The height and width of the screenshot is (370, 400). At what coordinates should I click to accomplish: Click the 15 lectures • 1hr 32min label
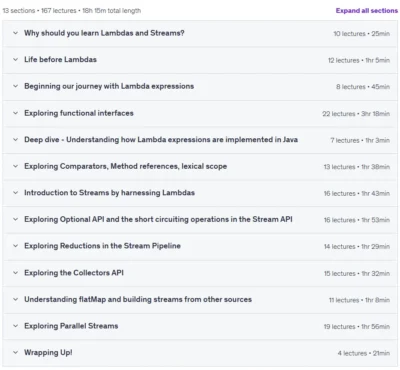pos(357,273)
